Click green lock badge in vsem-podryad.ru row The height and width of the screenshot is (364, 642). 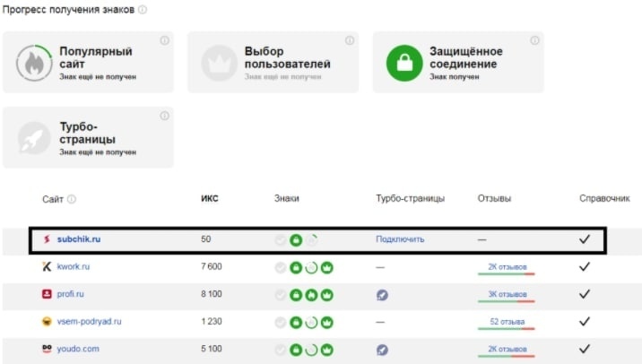point(296,323)
